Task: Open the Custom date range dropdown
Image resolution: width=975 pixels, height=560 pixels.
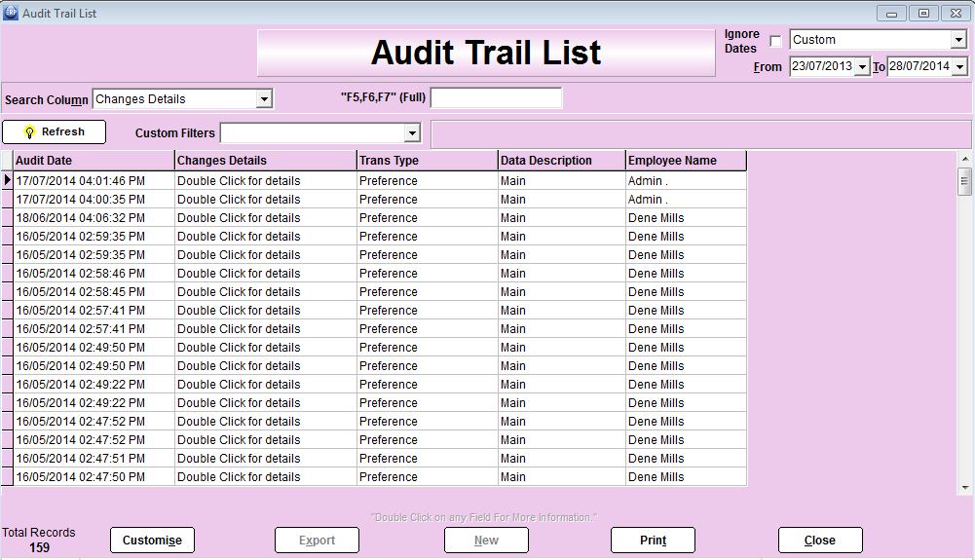Action: click(958, 40)
